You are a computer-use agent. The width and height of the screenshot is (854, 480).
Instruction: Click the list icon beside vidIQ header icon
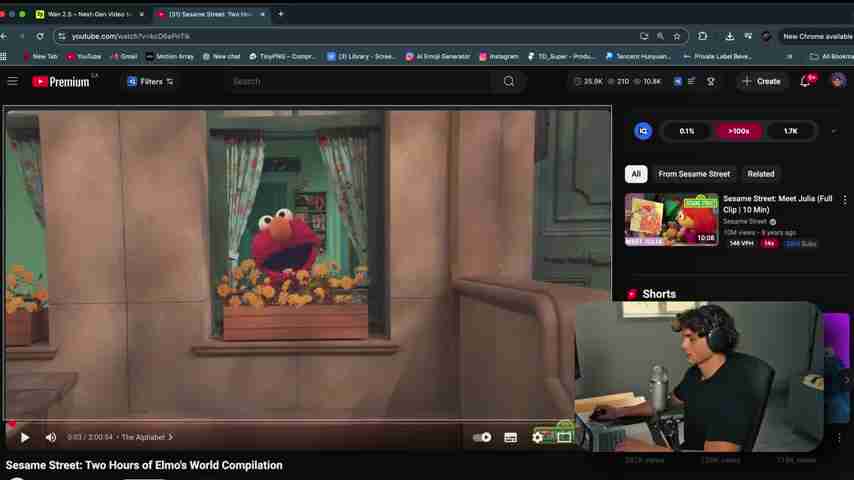coord(691,81)
